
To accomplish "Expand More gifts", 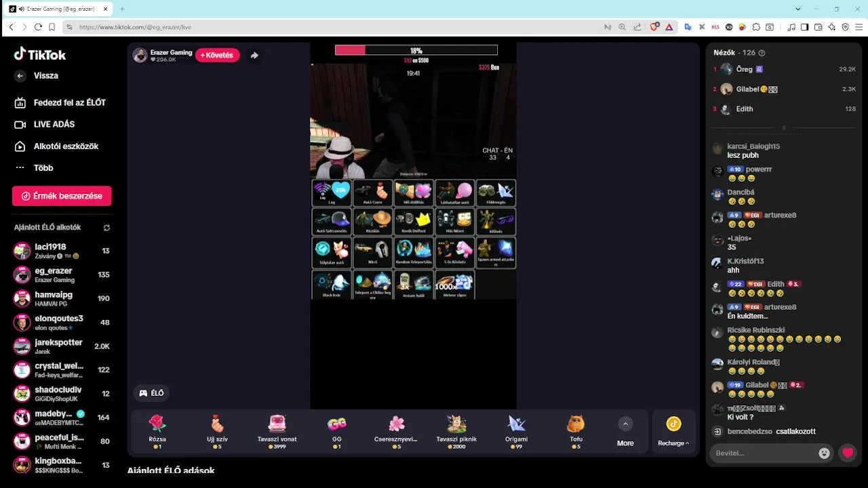I will click(x=625, y=432).
